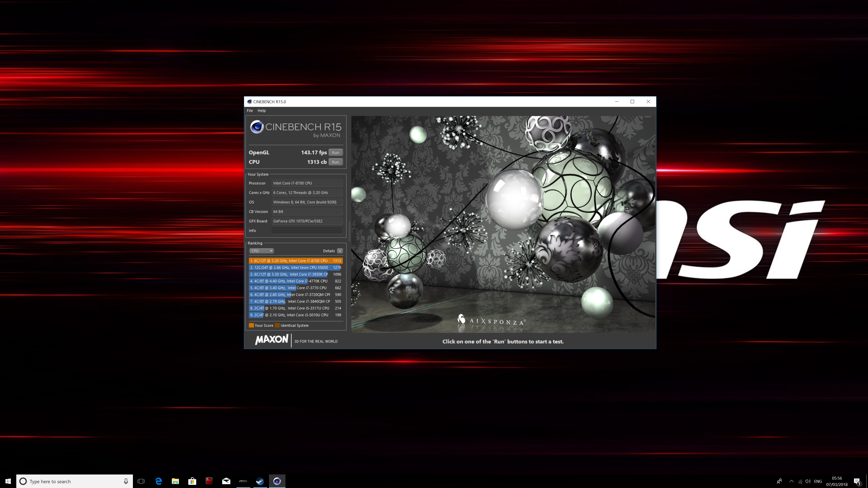
Task: Open the CPU ranking dropdown
Action: (262, 251)
